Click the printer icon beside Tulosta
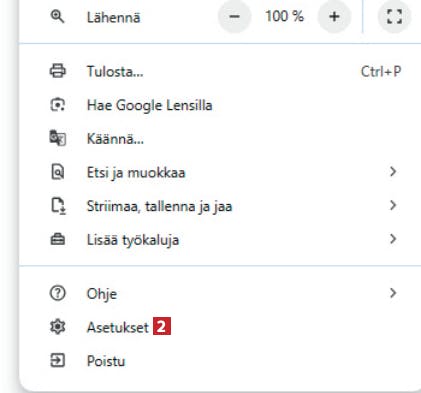This screenshot has width=421, height=393. coord(58,71)
